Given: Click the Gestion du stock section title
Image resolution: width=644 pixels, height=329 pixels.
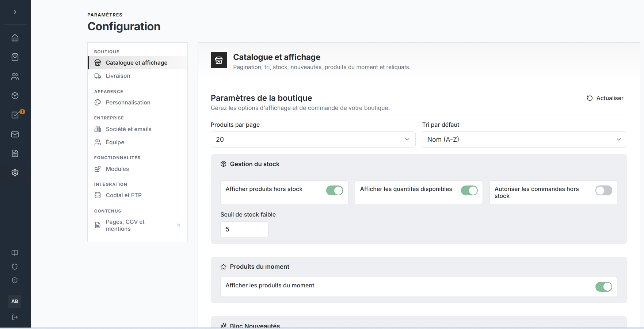Looking at the screenshot, I should (x=255, y=164).
